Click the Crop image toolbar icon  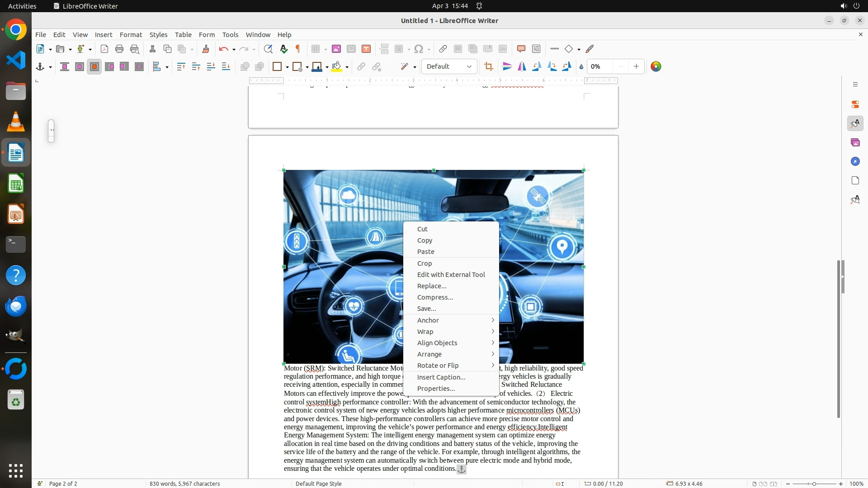[488, 67]
